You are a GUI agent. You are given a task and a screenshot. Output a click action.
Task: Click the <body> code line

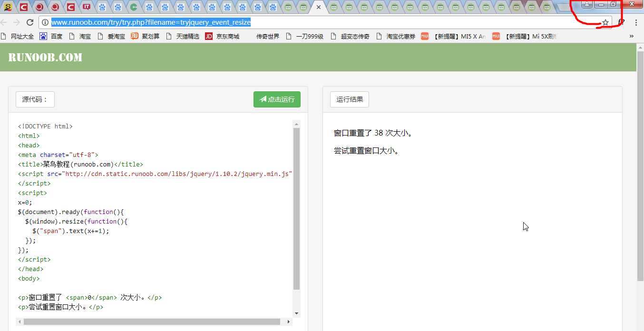pos(29,279)
